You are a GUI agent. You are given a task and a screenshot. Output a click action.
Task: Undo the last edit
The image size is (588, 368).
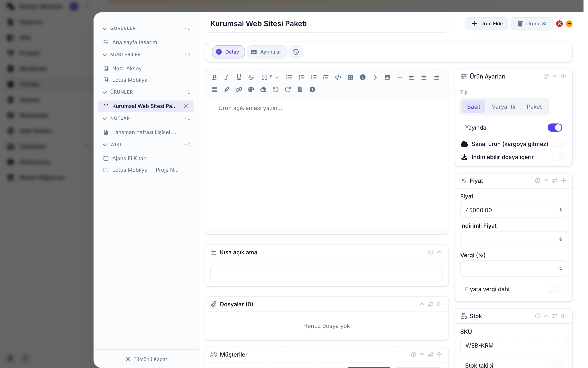276,90
